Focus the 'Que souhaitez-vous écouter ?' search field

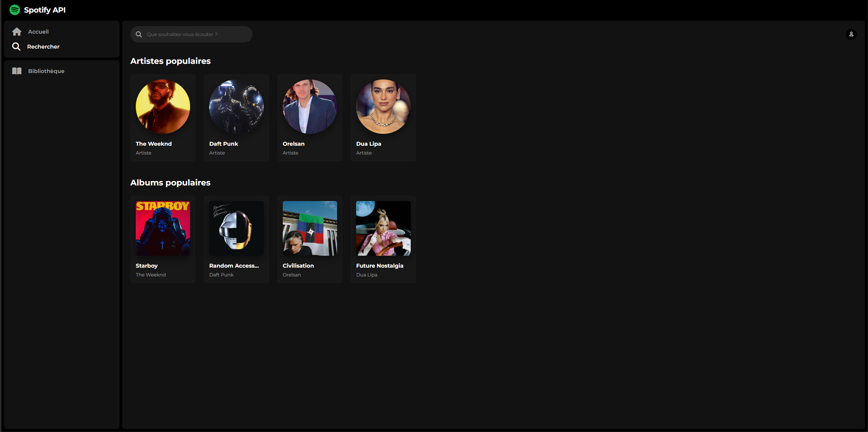(191, 34)
